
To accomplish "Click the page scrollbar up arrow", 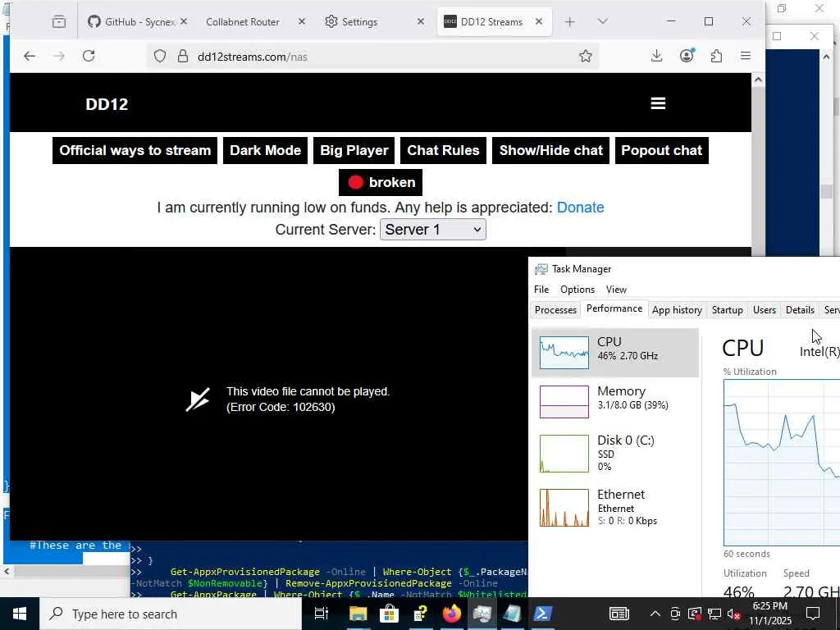I will [758, 80].
